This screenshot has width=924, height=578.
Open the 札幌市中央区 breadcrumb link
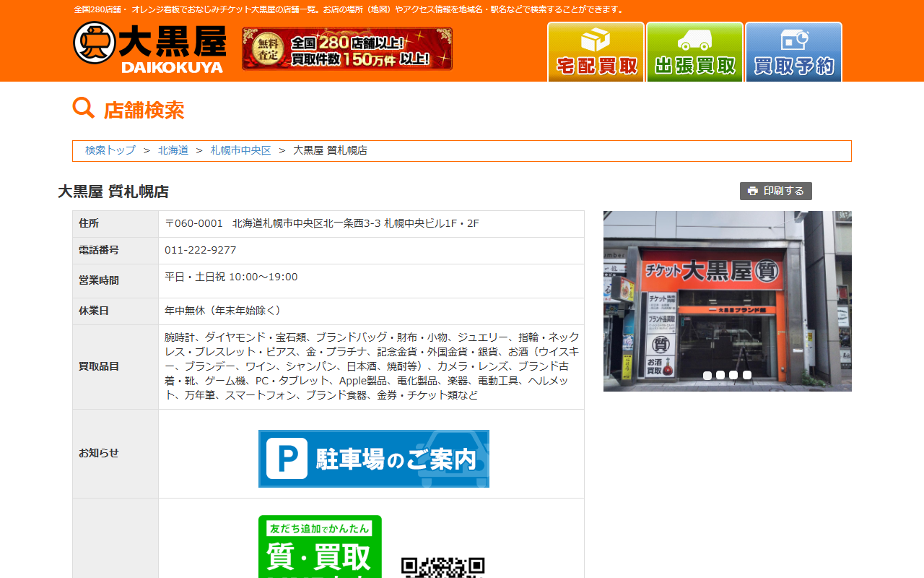[x=241, y=150]
